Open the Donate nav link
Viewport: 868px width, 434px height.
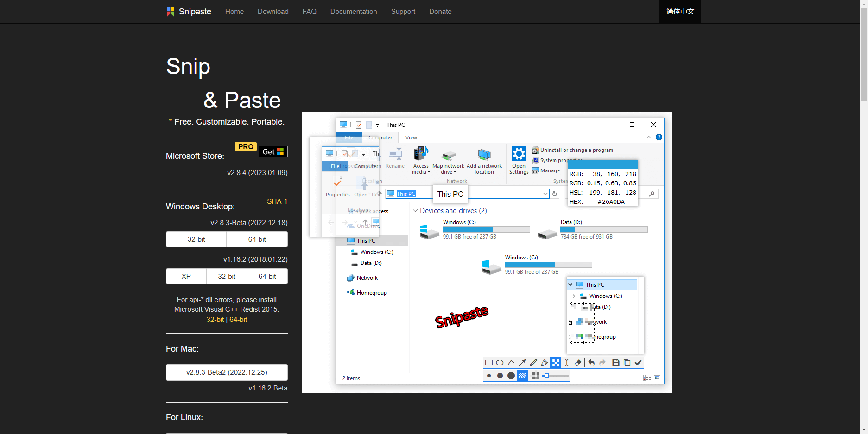click(440, 12)
